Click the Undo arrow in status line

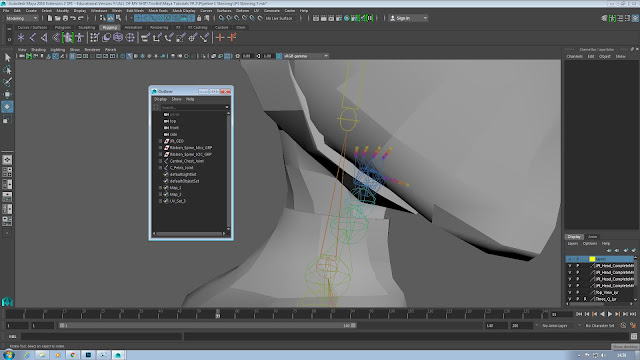tap(73, 18)
